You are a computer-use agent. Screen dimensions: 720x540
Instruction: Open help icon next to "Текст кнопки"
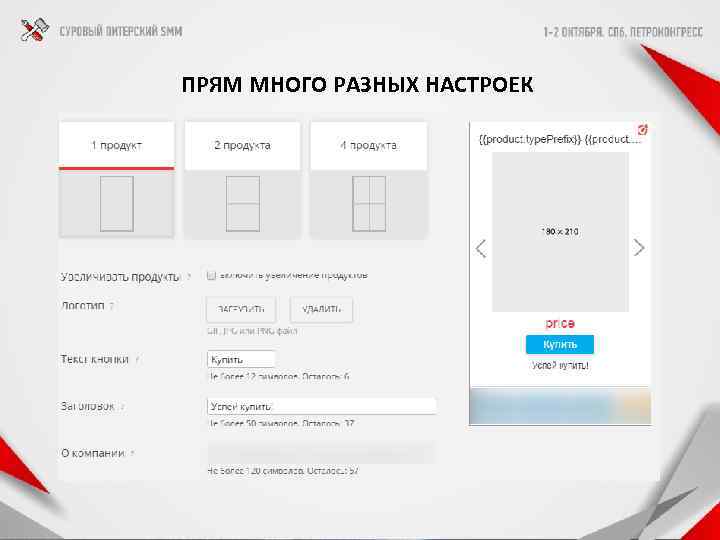(x=137, y=360)
